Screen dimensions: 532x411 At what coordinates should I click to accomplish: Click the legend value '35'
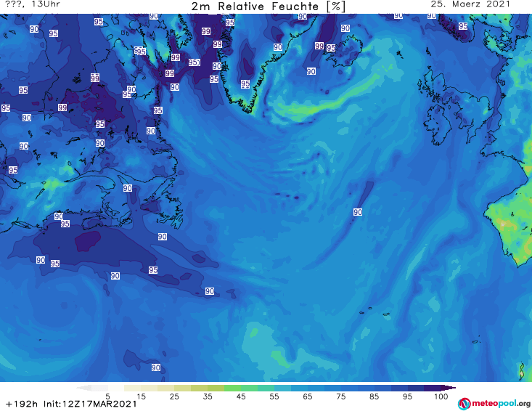[x=208, y=396]
